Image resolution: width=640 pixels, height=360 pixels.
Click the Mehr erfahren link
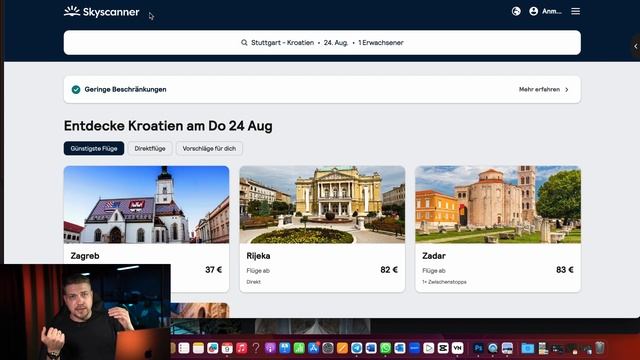pyautogui.click(x=539, y=89)
